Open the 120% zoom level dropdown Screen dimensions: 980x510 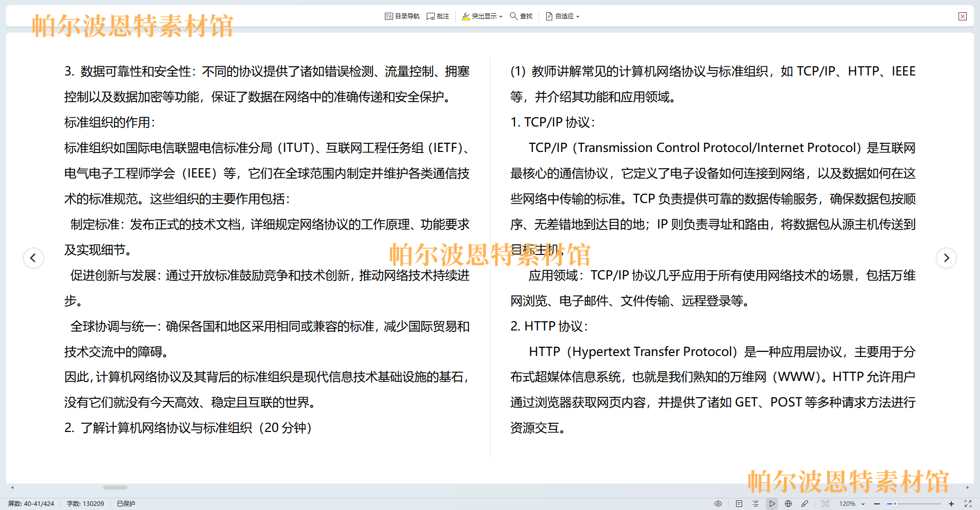(852, 503)
